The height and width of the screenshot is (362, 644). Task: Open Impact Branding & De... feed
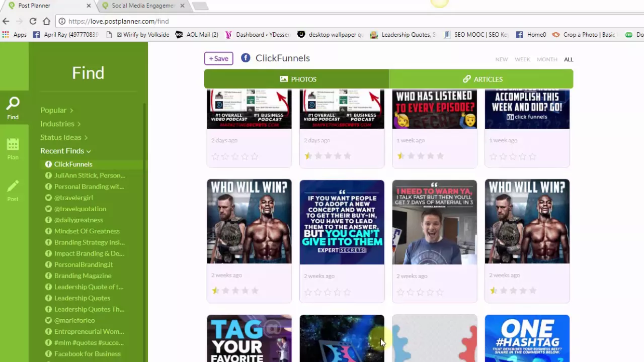point(89,253)
